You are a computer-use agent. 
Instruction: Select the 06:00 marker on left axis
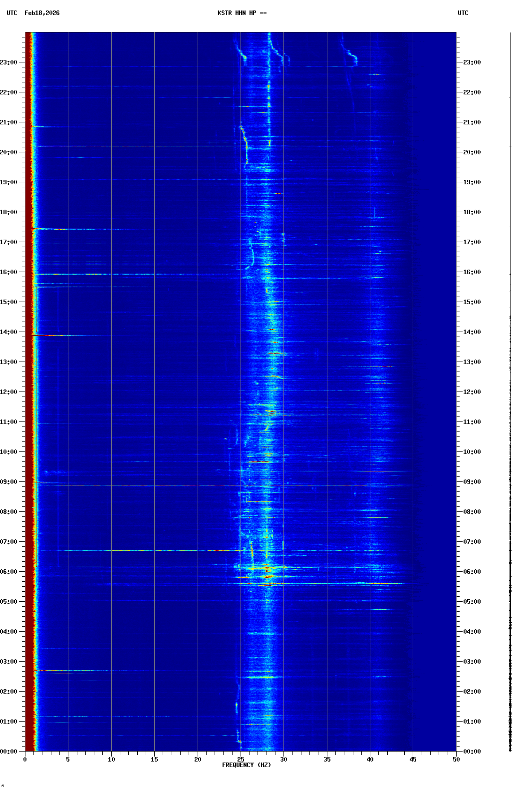[9, 572]
